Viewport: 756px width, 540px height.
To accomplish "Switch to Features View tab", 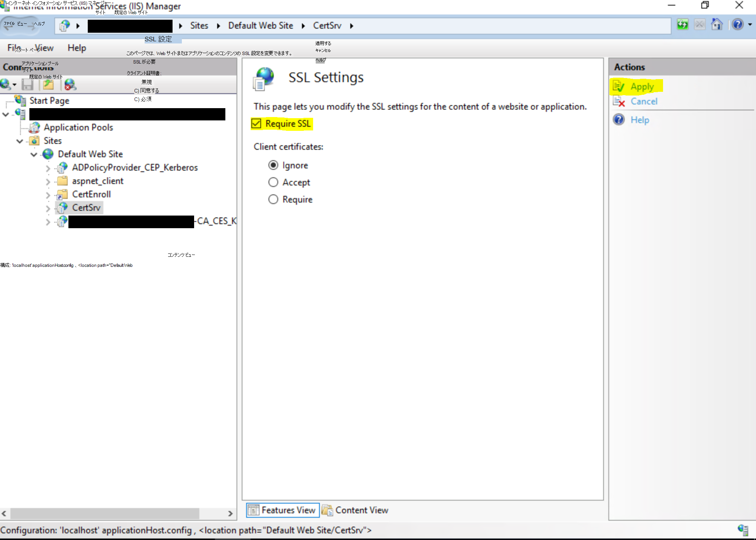I will tap(283, 510).
